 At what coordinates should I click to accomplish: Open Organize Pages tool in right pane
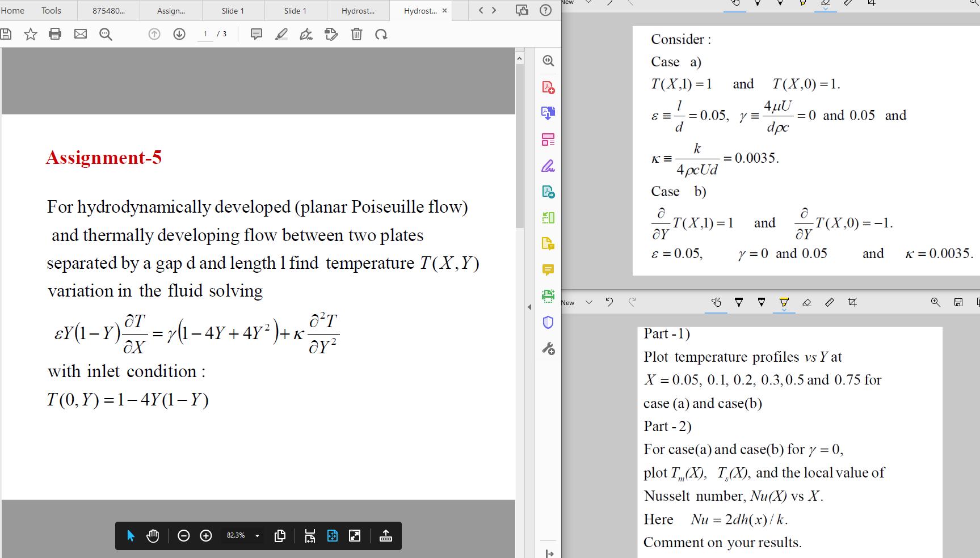[548, 139]
